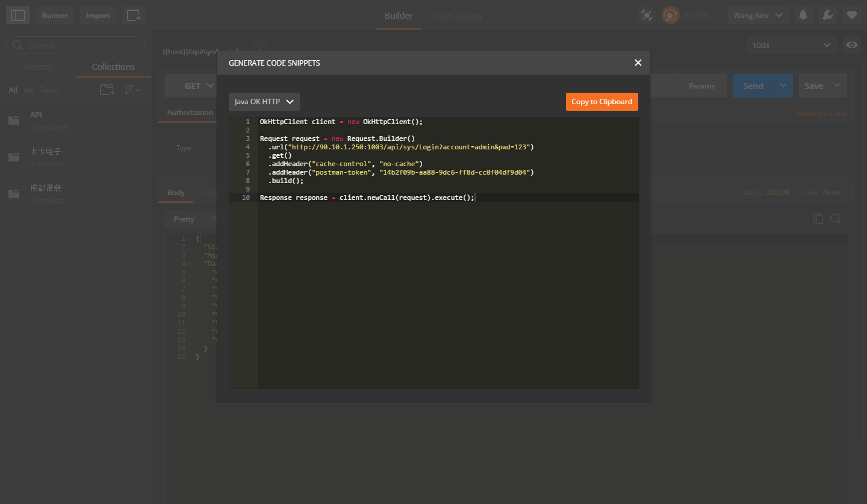Toggle the sidebar panel icon
The width and height of the screenshot is (867, 504).
point(18,16)
